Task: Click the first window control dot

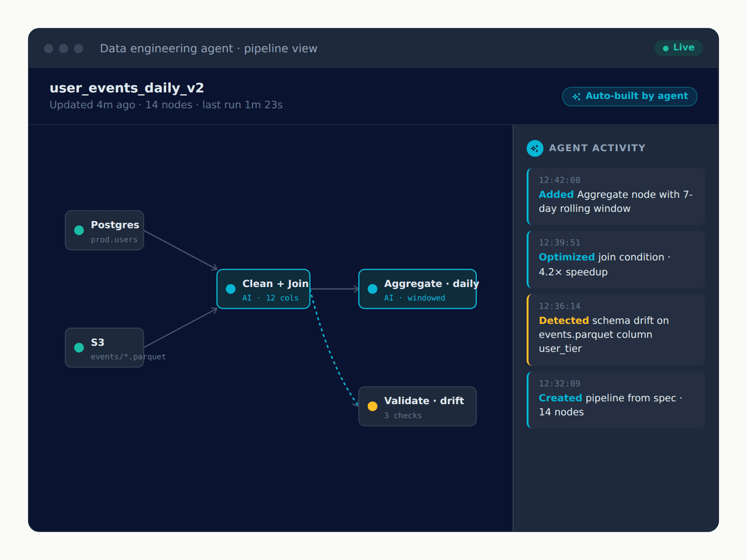Action: point(49,49)
